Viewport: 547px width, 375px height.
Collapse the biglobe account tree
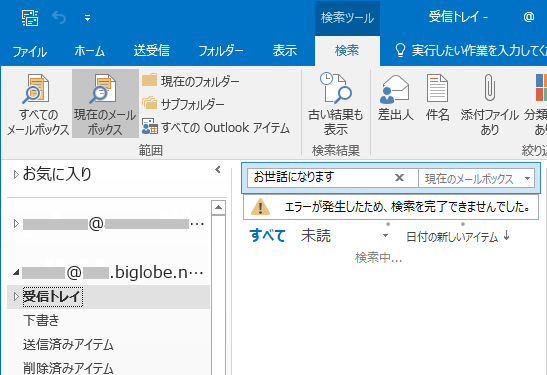[x=16, y=273]
